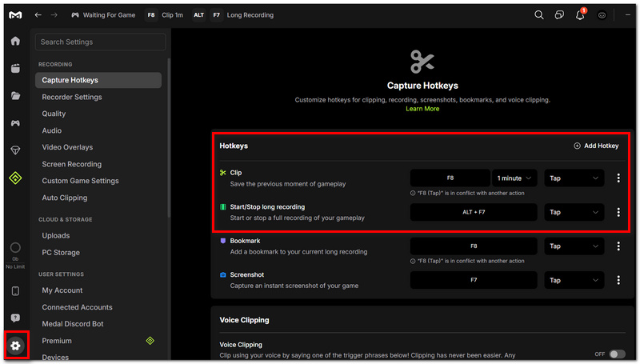Open the games controller icon in sidebar
This screenshot has width=640, height=364.
point(15,123)
